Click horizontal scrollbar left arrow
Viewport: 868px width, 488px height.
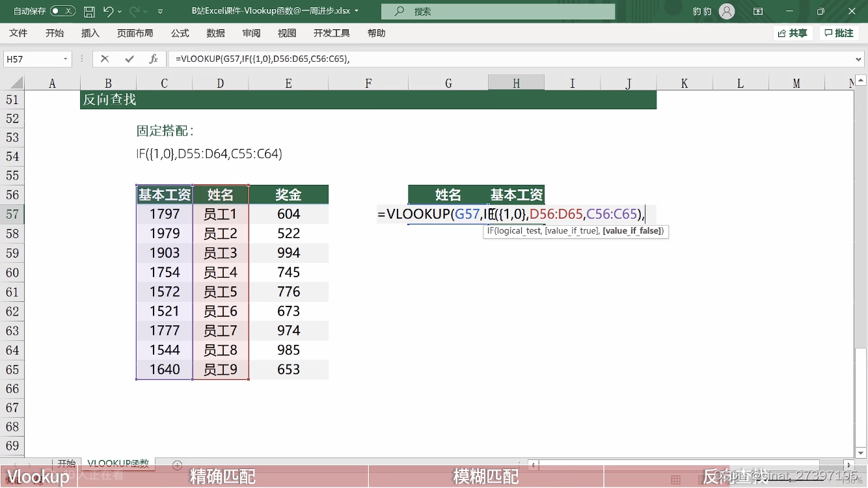(x=534, y=465)
